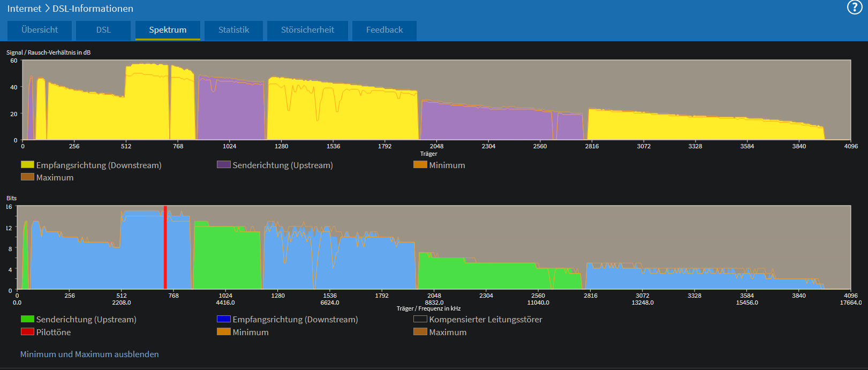Screen dimensions: 868x370
Task: Click 'Träger / Frequenz in kHz' label
Action: click(x=428, y=308)
